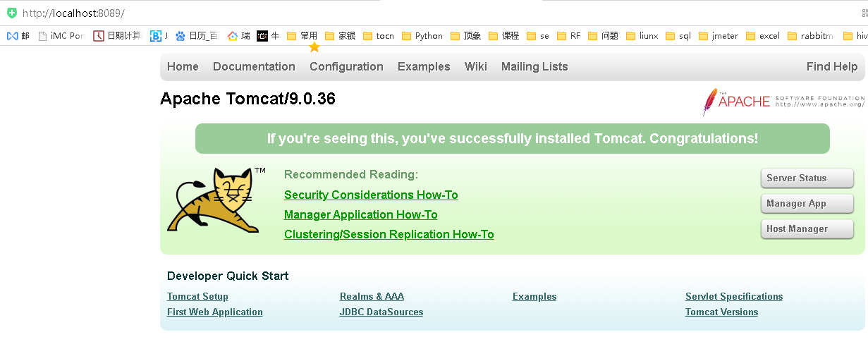Open the 家银 bookmarks folder
Screen dimensions: 868x342
(340, 36)
